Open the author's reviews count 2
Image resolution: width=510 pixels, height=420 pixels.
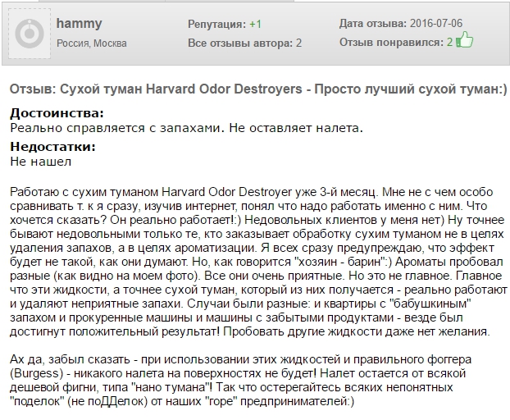pyautogui.click(x=298, y=43)
